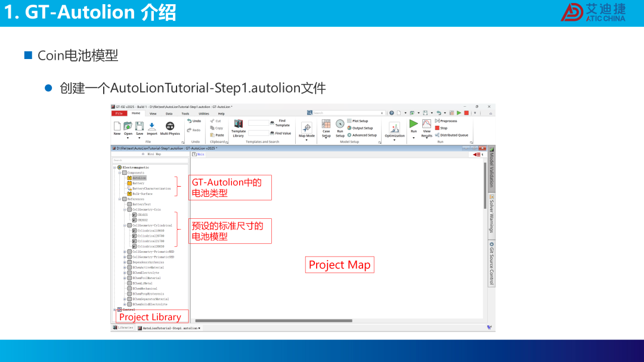644x362 pixels.
Task: Click the ribbon Search field
Action: pyautogui.click(x=348, y=113)
